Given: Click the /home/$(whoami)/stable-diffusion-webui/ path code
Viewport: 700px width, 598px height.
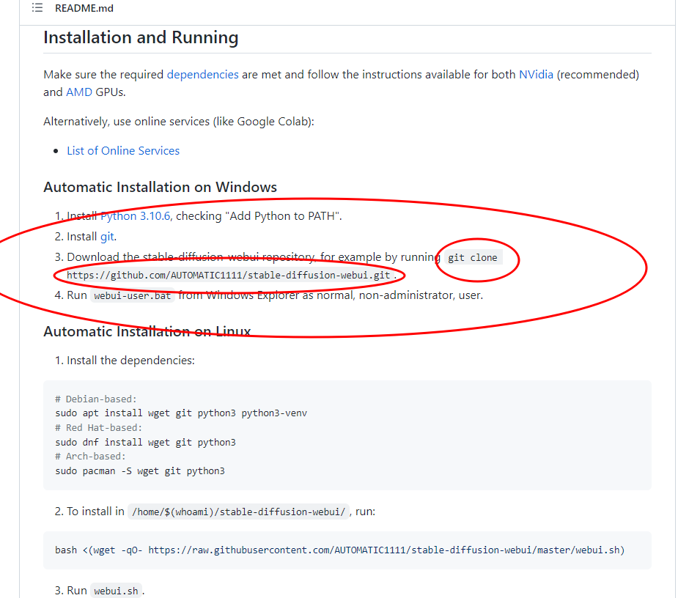Looking at the screenshot, I should coord(238,512).
